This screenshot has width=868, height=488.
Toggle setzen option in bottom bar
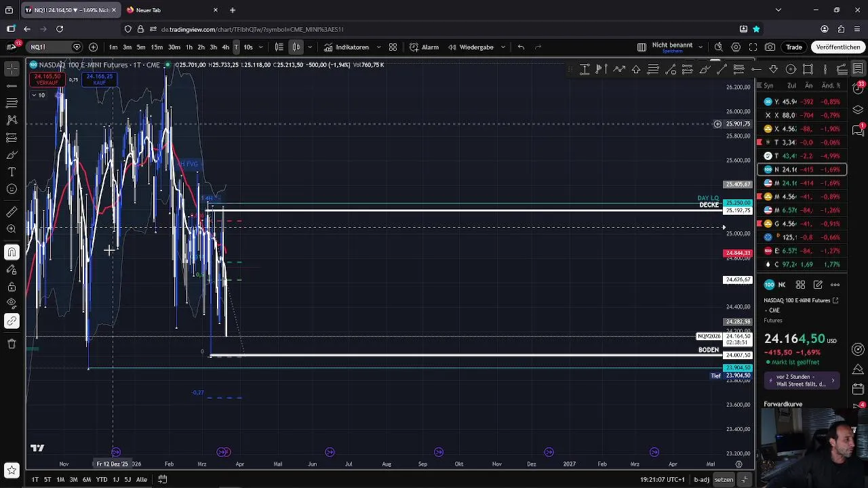click(724, 480)
